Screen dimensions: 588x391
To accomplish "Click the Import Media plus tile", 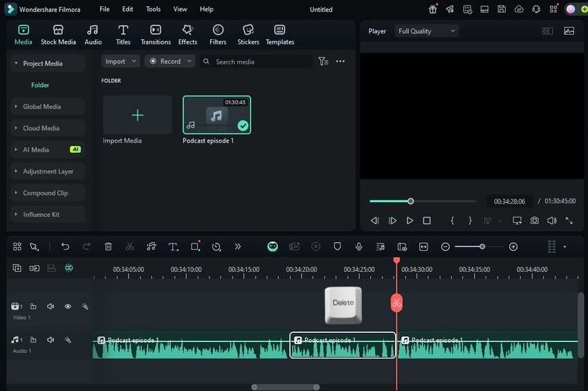I will pos(137,115).
